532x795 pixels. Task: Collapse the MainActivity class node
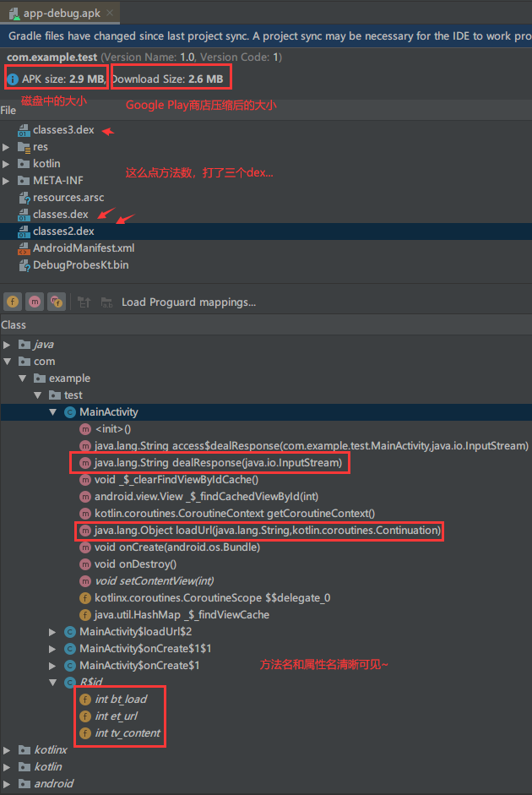[52, 412]
